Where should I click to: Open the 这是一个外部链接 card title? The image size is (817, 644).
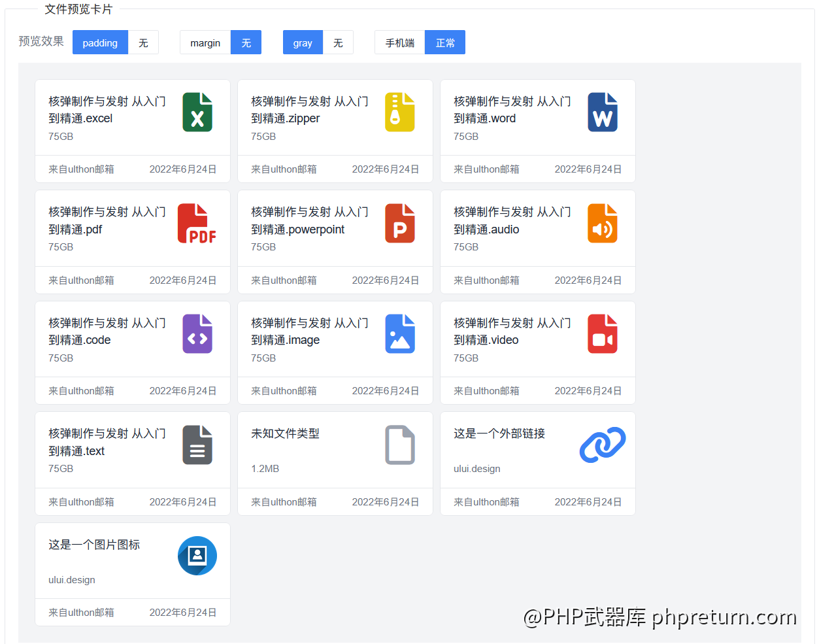pos(499,433)
